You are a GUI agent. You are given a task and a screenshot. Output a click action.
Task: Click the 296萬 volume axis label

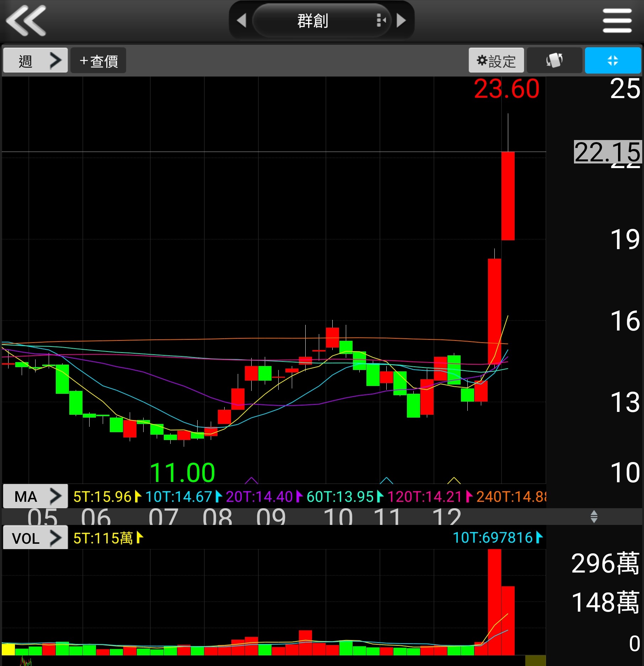coord(605,563)
